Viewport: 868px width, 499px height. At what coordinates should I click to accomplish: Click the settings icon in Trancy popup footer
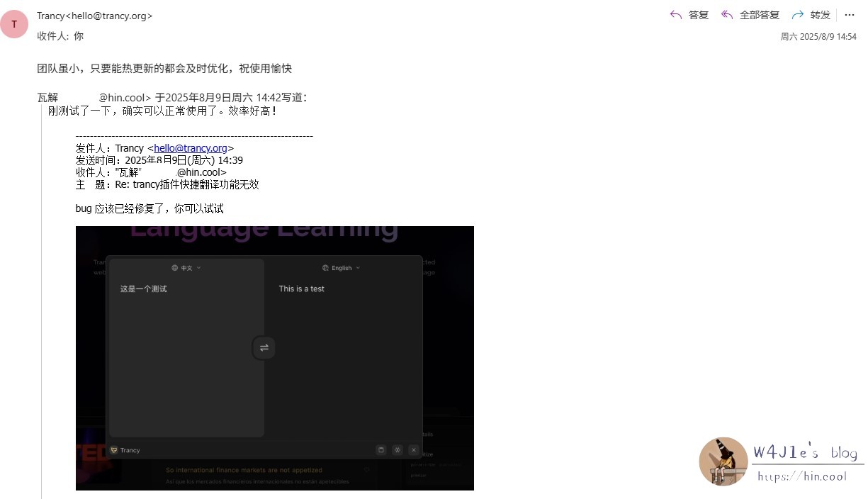coord(398,449)
